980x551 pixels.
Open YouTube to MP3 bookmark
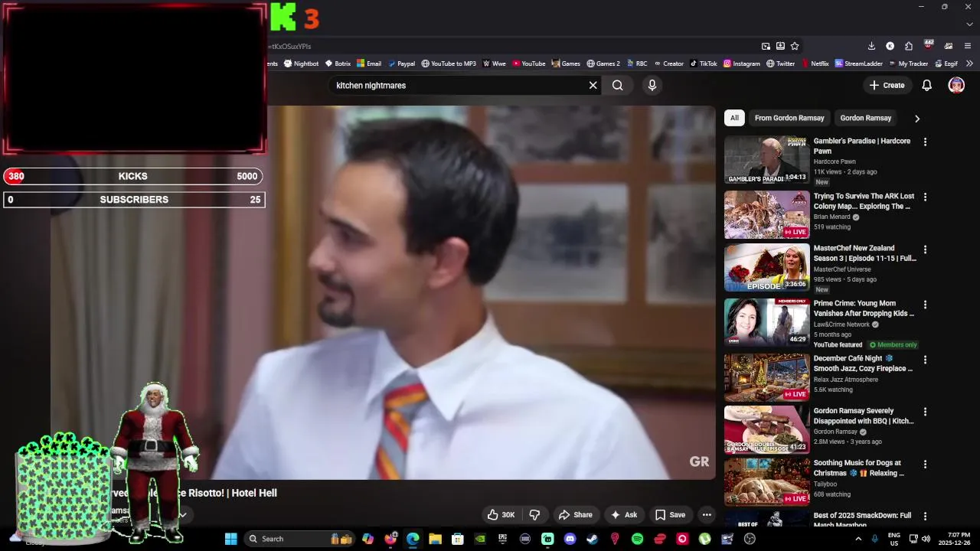click(x=449, y=64)
